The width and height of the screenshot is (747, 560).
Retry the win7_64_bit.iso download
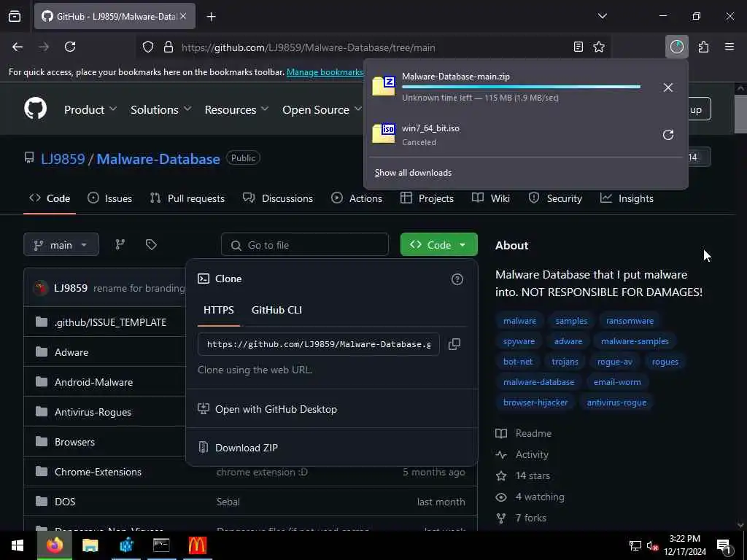[668, 135]
